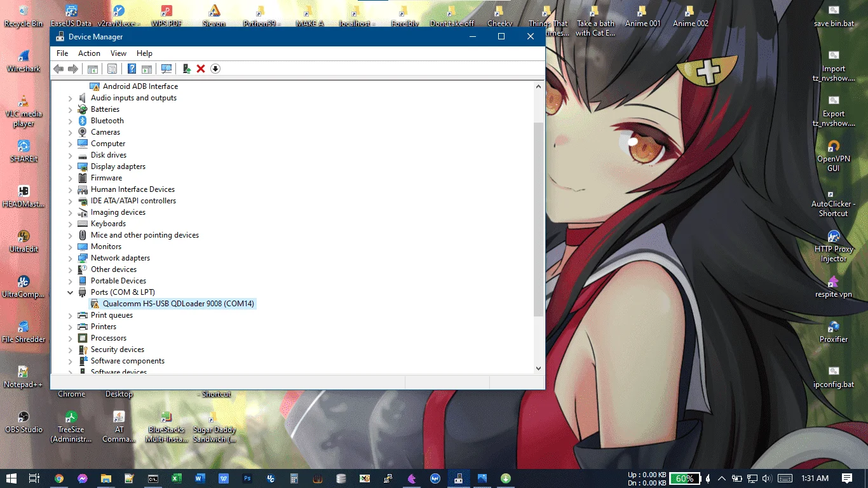This screenshot has width=868, height=488.
Task: Expand Audio inputs and outputs node
Action: (71, 98)
